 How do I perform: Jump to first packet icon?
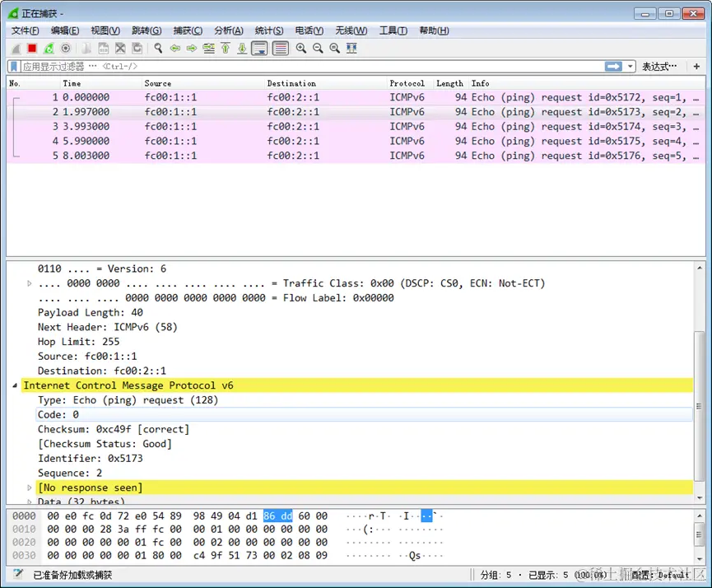pos(226,48)
